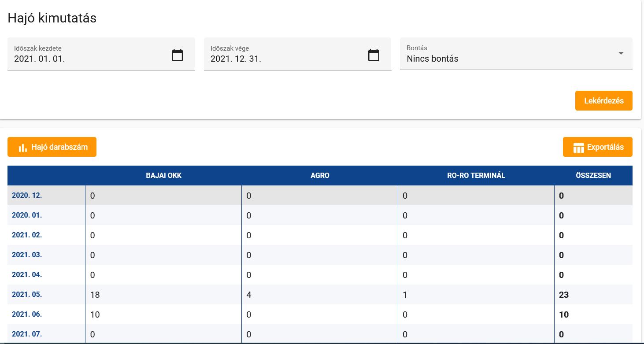Select the AGRO column header
The height and width of the screenshot is (344, 644).
(320, 175)
